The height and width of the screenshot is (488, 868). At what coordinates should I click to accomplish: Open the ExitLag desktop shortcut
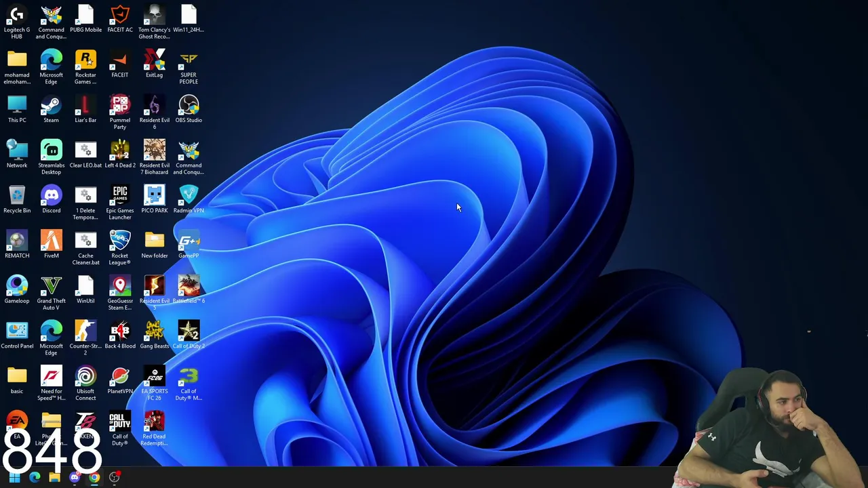[155, 64]
